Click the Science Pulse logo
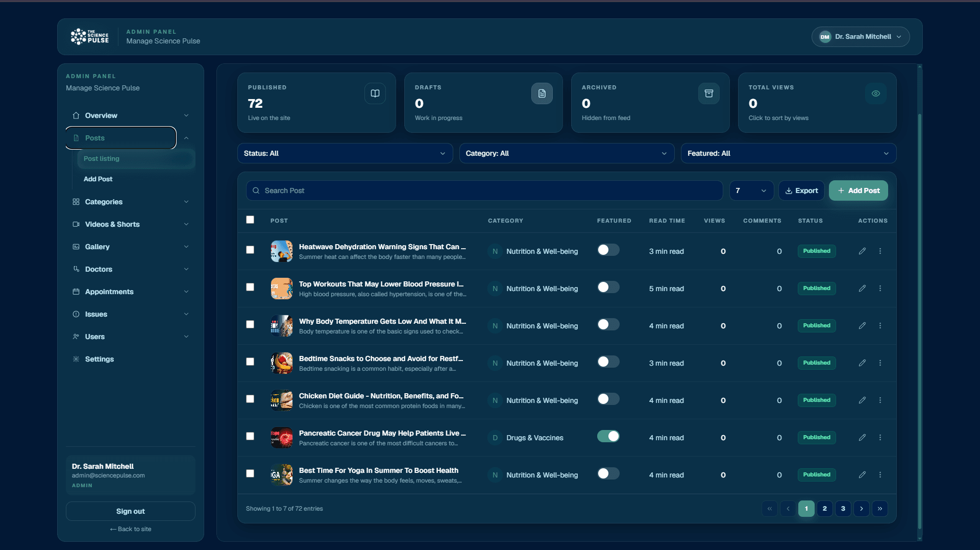 90,36
